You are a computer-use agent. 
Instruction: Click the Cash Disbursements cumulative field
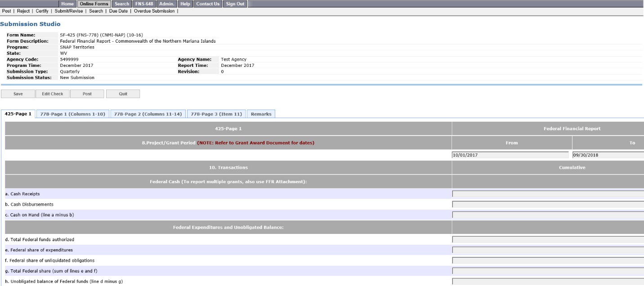click(x=548, y=204)
